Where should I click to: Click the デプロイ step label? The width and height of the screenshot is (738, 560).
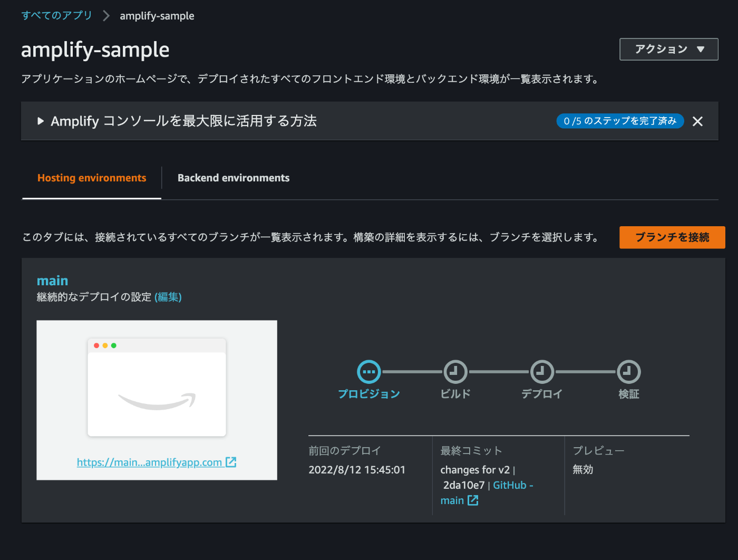pyautogui.click(x=542, y=394)
